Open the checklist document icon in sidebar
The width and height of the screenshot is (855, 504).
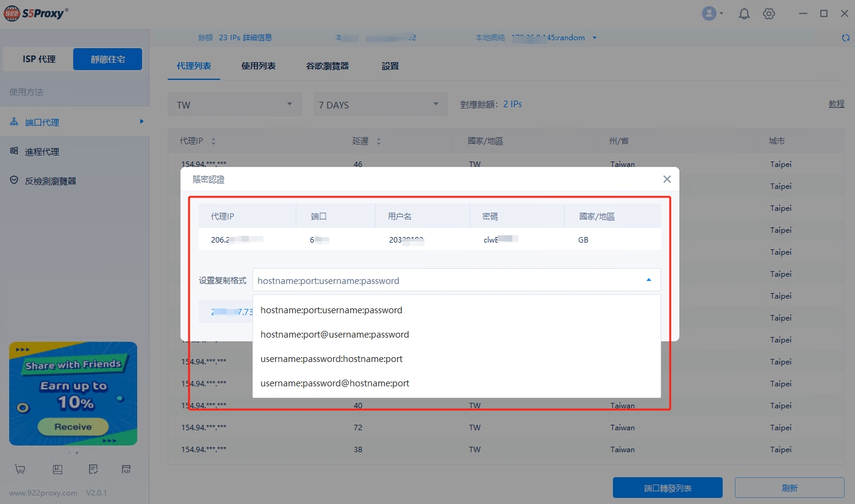pyautogui.click(x=93, y=469)
